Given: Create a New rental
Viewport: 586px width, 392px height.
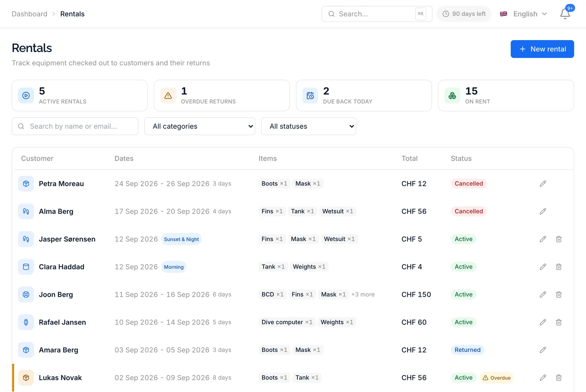Looking at the screenshot, I should tap(542, 49).
